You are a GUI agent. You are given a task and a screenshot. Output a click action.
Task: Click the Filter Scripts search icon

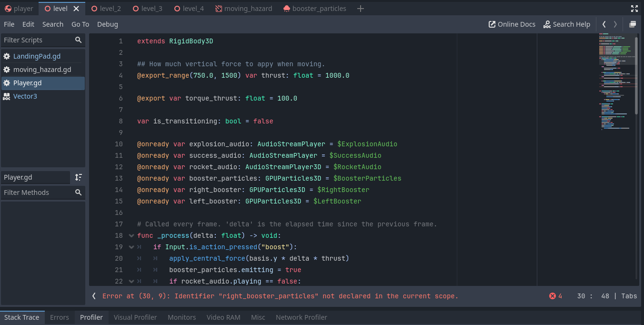78,40
